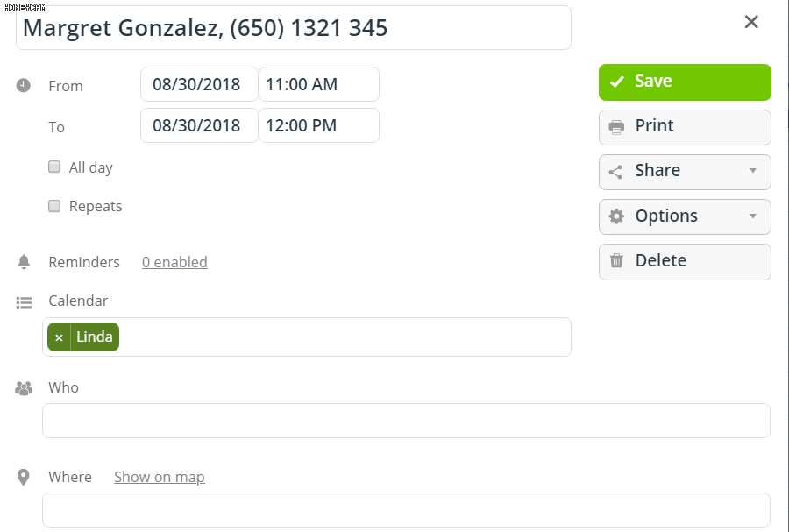This screenshot has height=532, width=789.
Task: Tick the Repeats checkbox
Action: click(x=54, y=206)
